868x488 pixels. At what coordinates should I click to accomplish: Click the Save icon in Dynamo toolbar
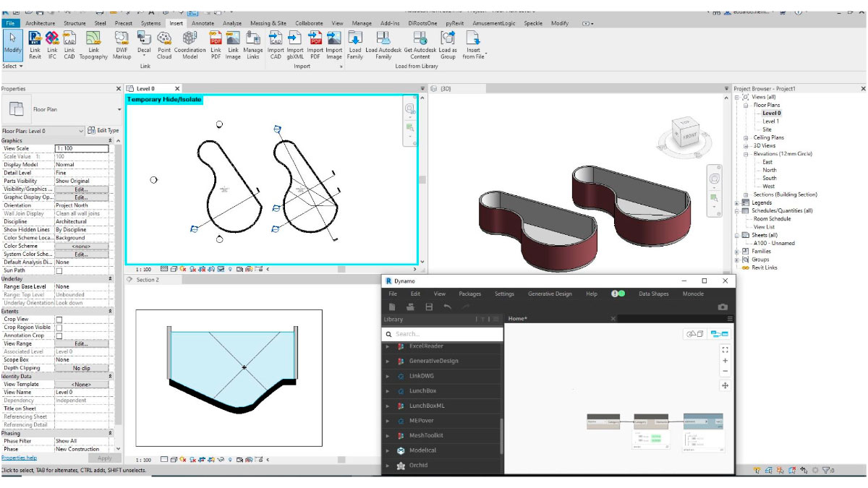429,307
